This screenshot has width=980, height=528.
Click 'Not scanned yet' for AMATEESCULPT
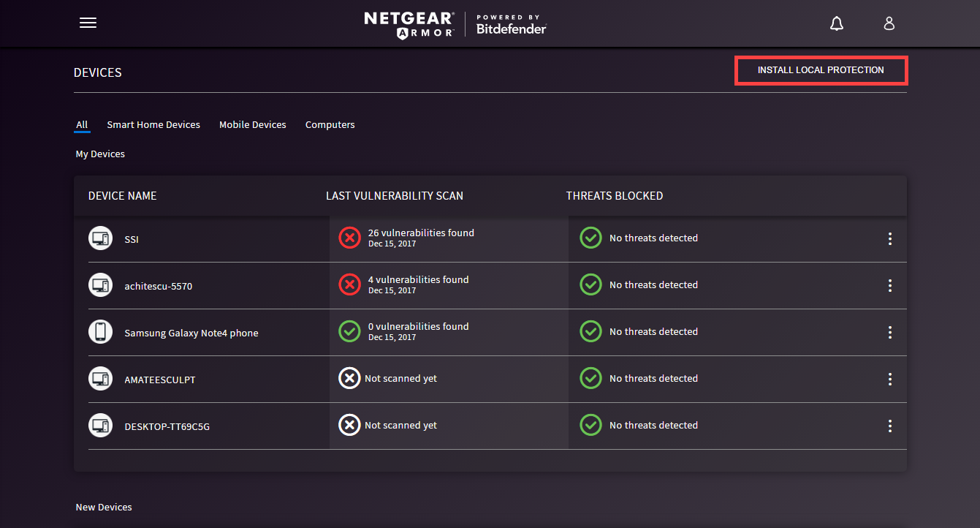tap(400, 378)
